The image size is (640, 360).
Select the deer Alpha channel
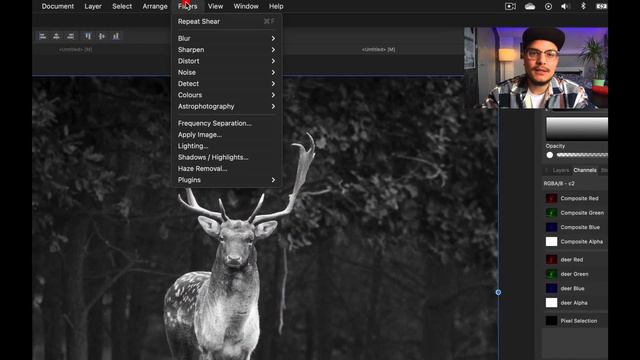coord(576,303)
